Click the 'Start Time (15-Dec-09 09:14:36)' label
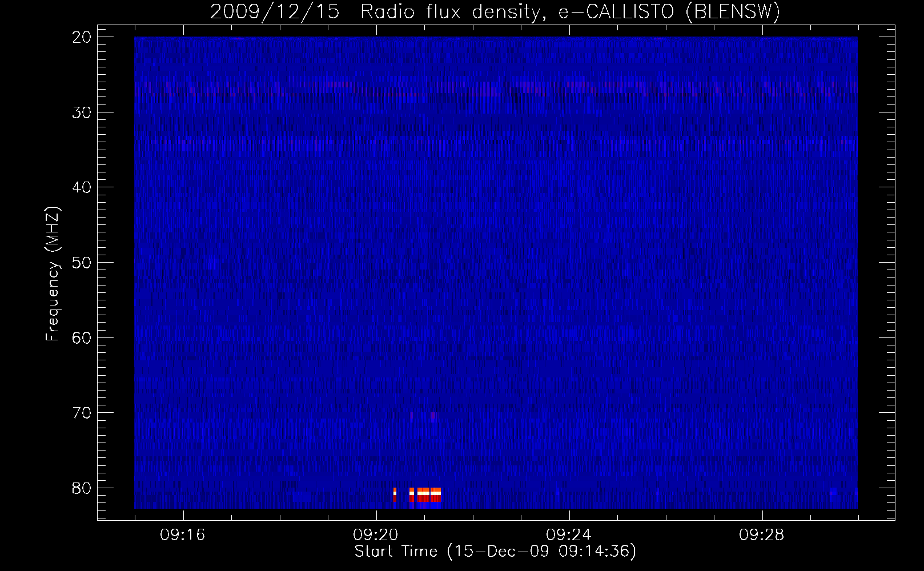The height and width of the screenshot is (571, 924). 495,551
